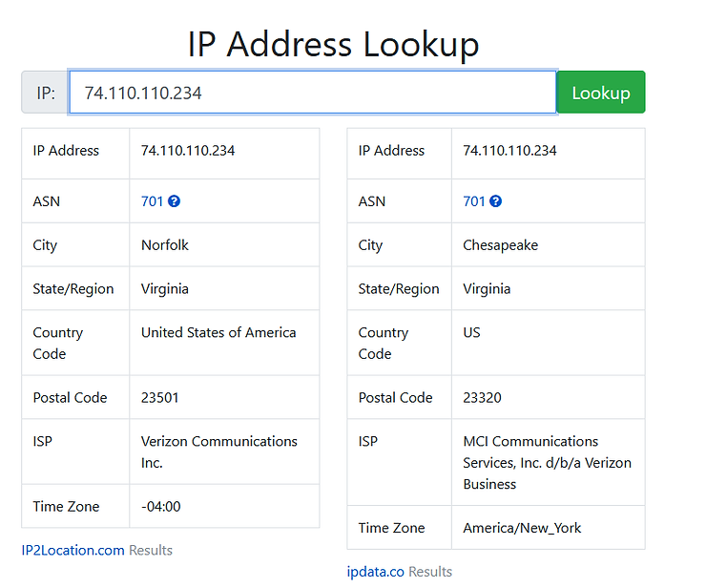Open ASN 701 link in ipdata.co results
The width and height of the screenshot is (706, 588).
474,201
